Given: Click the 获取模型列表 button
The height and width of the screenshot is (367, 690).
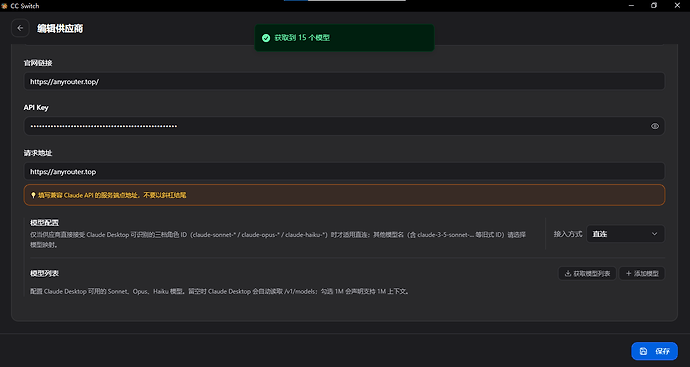Looking at the screenshot, I should tap(587, 273).
